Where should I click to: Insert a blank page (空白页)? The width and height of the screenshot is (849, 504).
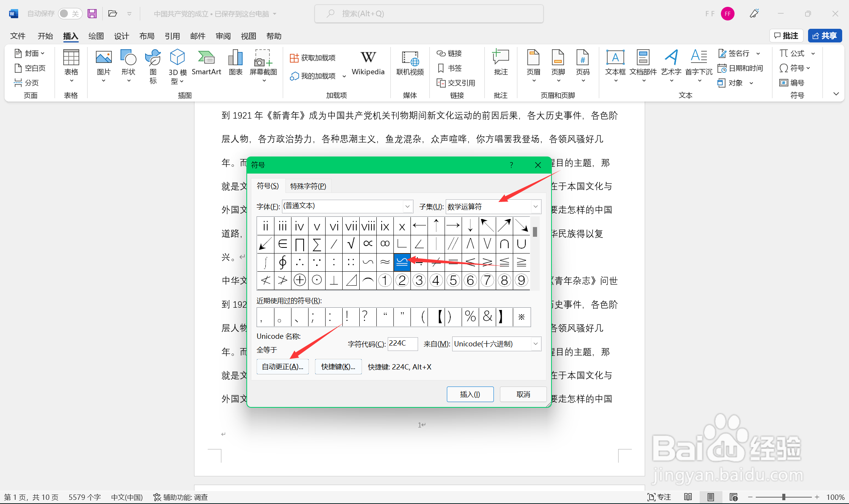click(30, 68)
